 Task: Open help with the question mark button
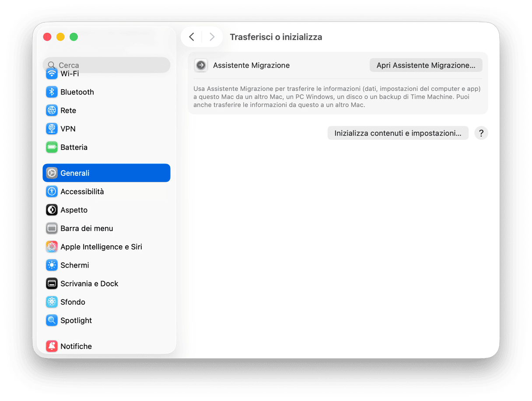[481, 133]
